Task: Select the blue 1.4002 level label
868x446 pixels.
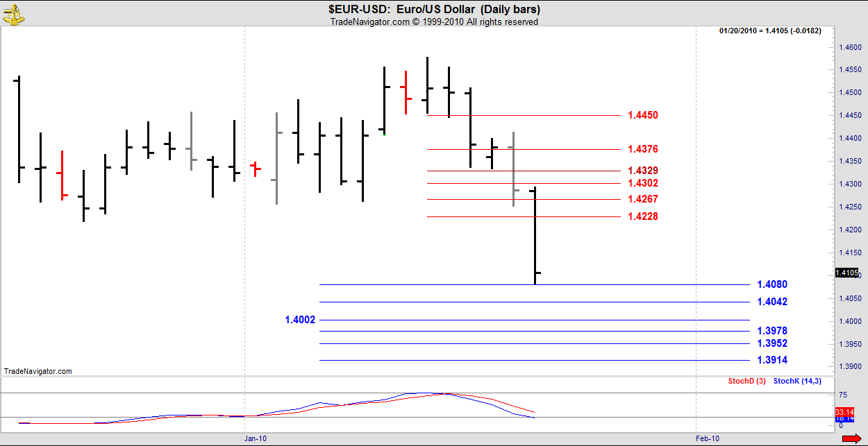Action: (300, 320)
